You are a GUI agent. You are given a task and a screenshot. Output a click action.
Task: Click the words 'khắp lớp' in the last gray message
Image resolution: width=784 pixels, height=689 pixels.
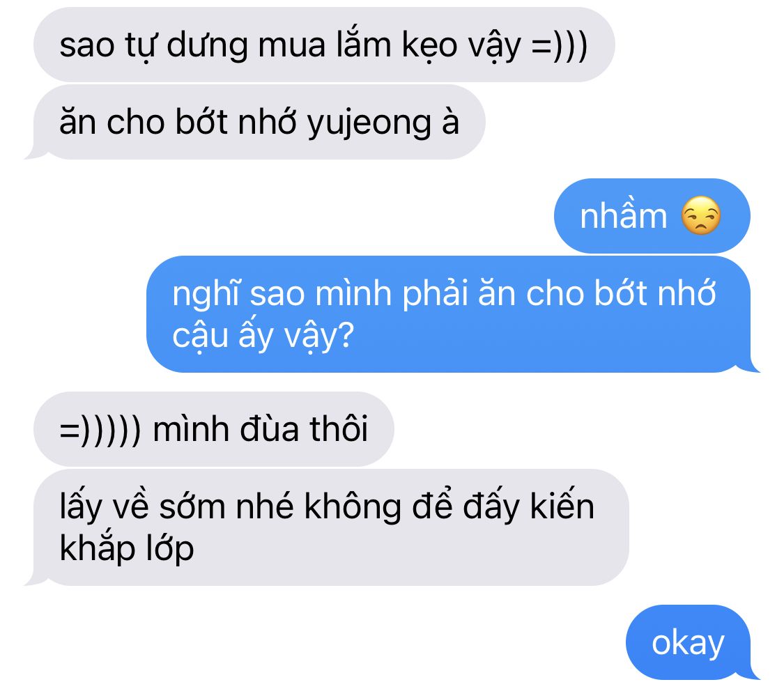coord(127,549)
